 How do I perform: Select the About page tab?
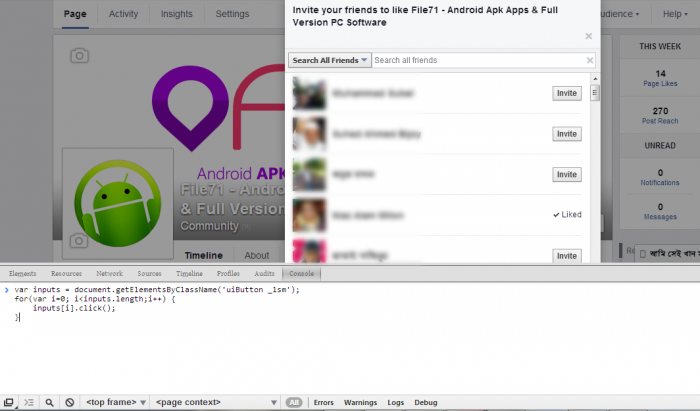point(256,255)
